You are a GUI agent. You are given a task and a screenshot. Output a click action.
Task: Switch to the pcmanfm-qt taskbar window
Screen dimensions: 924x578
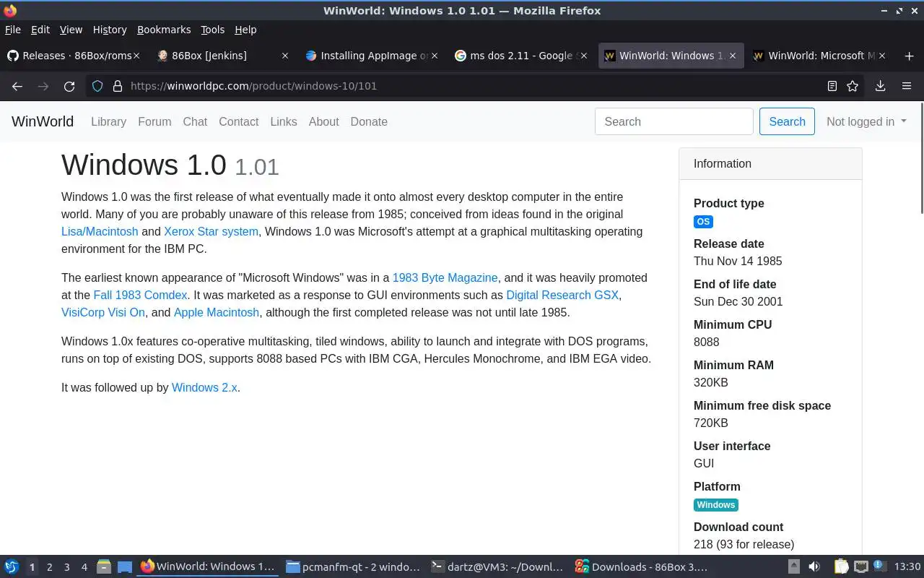pyautogui.click(x=353, y=566)
